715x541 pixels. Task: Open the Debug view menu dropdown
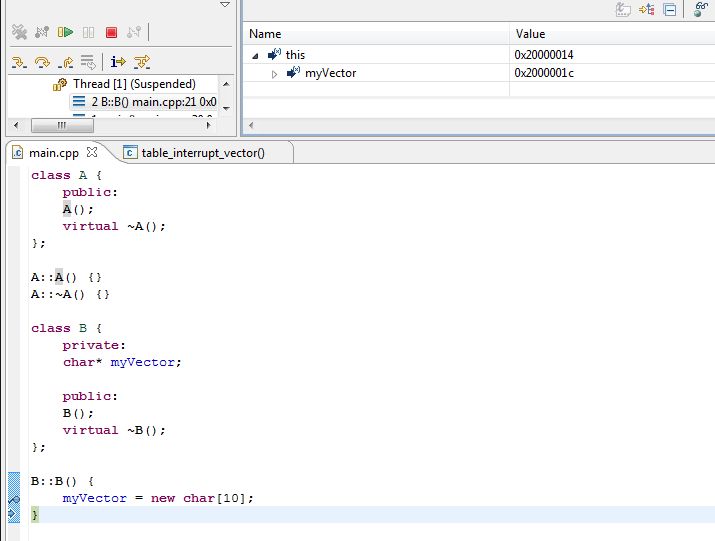coord(225,5)
